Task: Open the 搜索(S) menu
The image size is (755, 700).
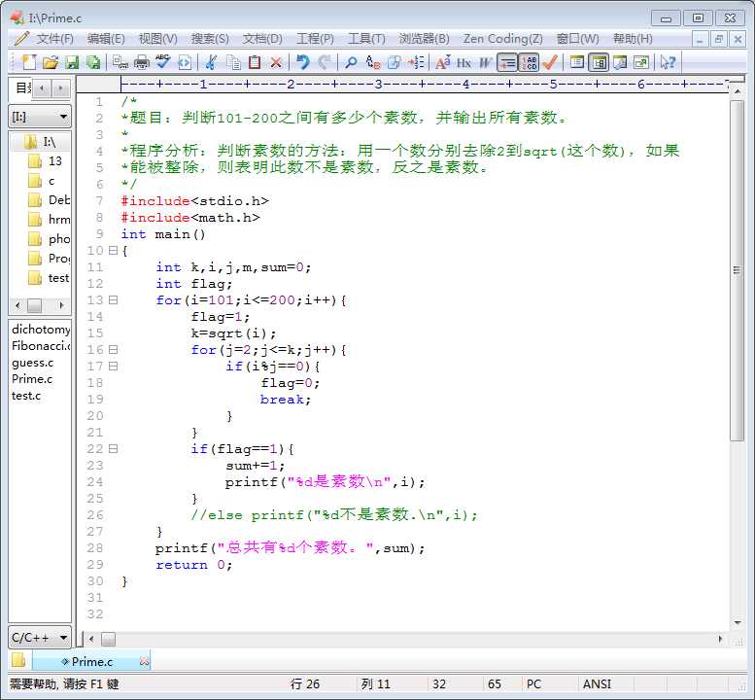Action: [210, 39]
